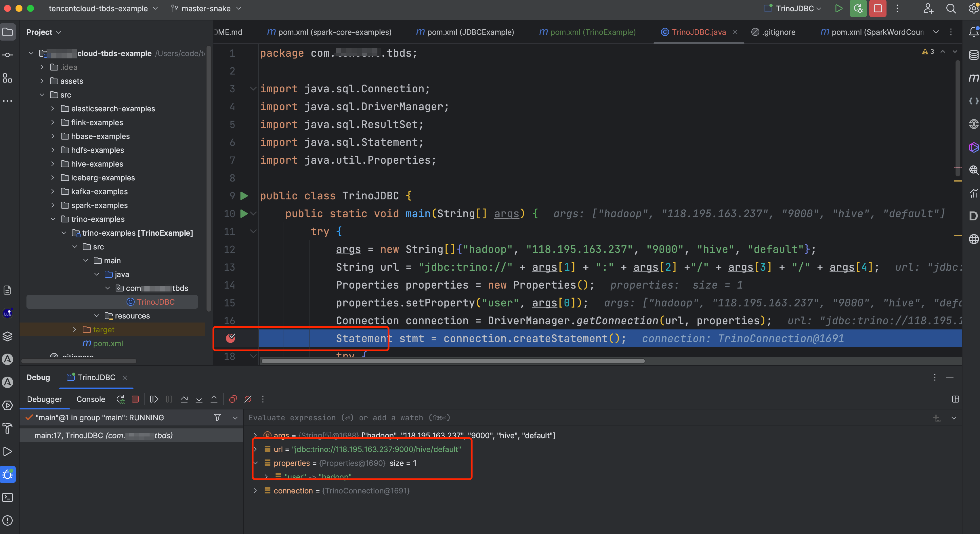Image resolution: width=980 pixels, height=534 pixels.
Task: Click the editor horizontal scrollbar
Action: [x=453, y=361]
